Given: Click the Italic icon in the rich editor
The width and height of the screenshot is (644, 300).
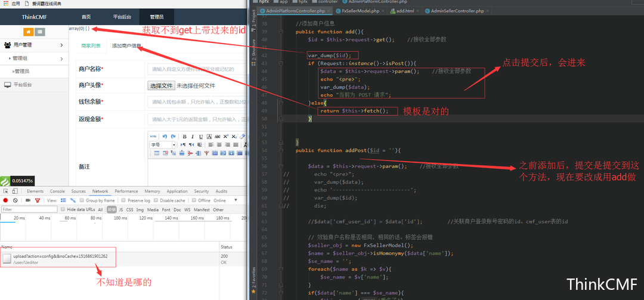Looking at the screenshot, I should (193, 137).
